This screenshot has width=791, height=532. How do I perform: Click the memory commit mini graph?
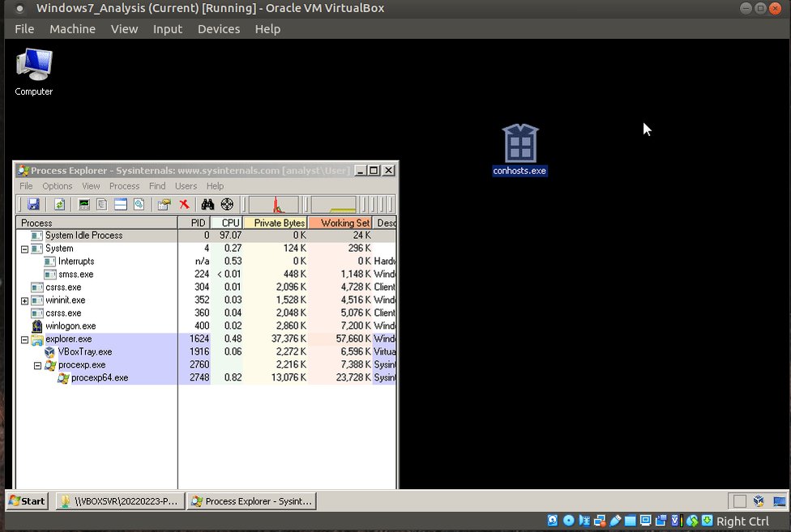coord(333,204)
